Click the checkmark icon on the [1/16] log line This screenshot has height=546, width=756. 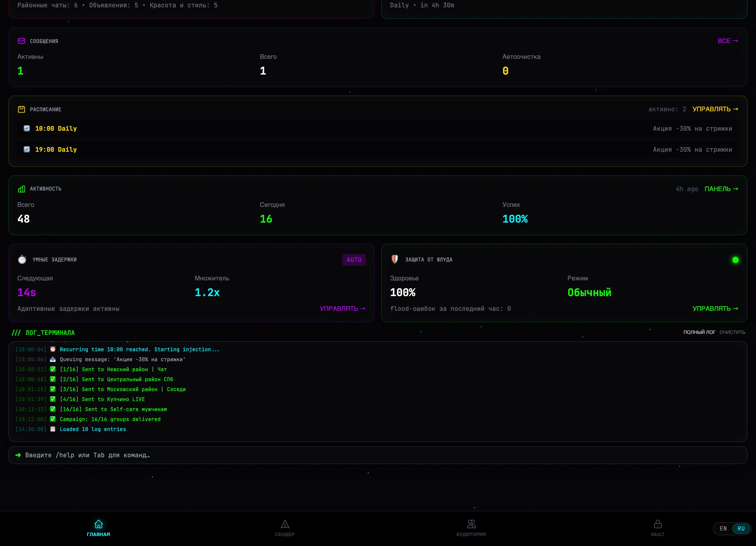click(x=53, y=369)
